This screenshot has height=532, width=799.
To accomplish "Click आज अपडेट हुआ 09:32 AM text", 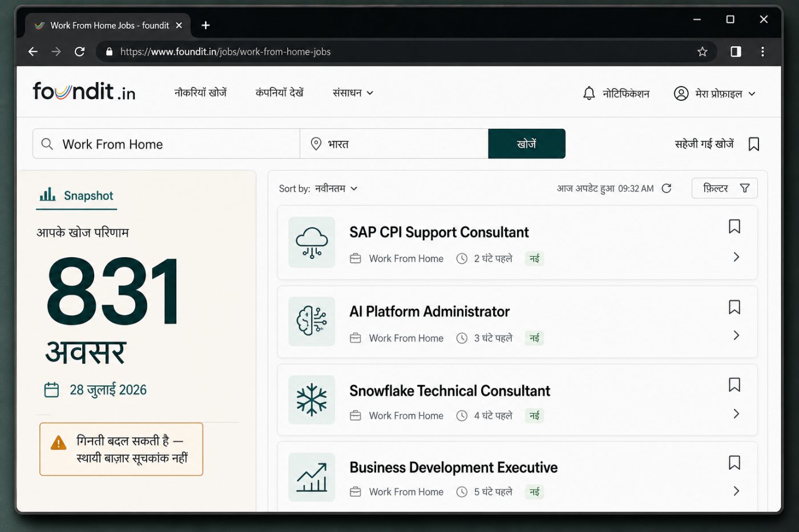I will coord(605,188).
